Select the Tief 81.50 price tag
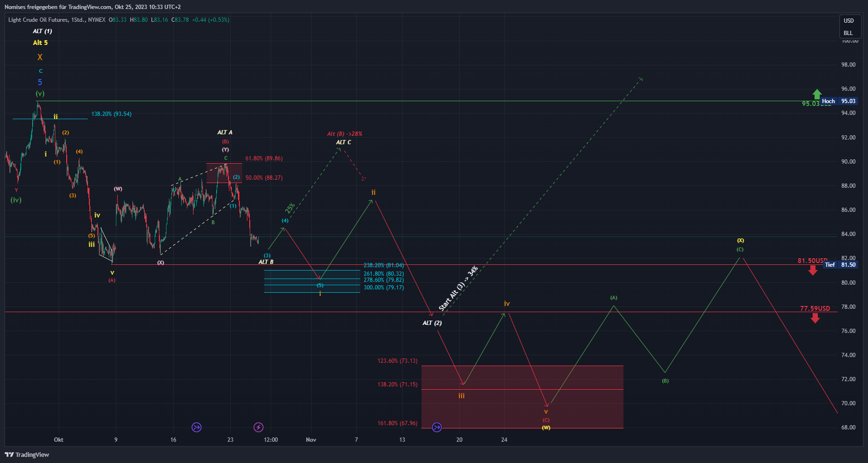The height and width of the screenshot is (463, 868). pyautogui.click(x=840, y=265)
